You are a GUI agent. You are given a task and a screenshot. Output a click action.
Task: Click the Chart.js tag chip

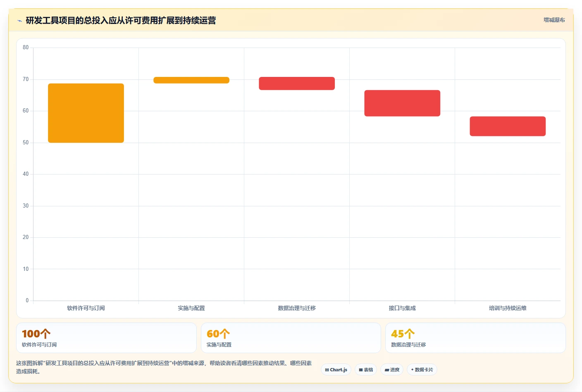(x=336, y=370)
